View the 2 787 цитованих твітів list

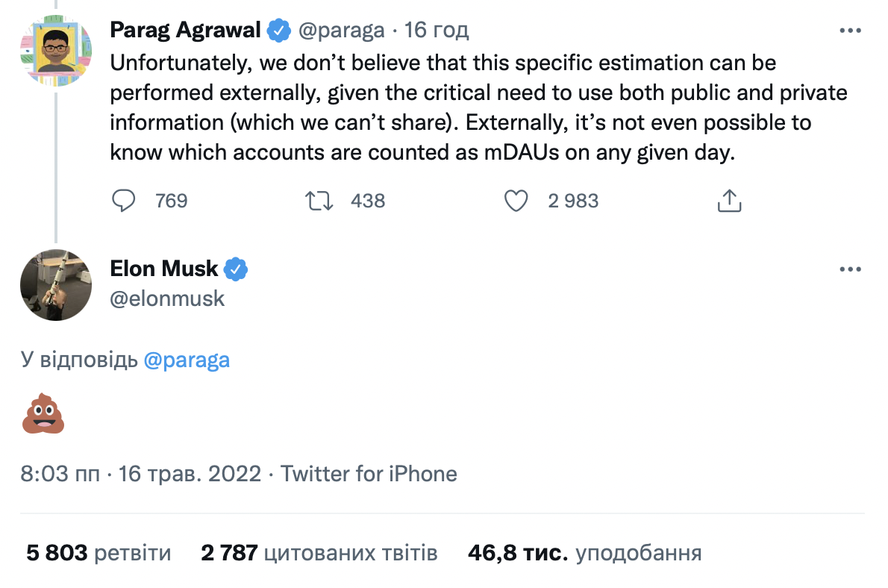point(319,553)
